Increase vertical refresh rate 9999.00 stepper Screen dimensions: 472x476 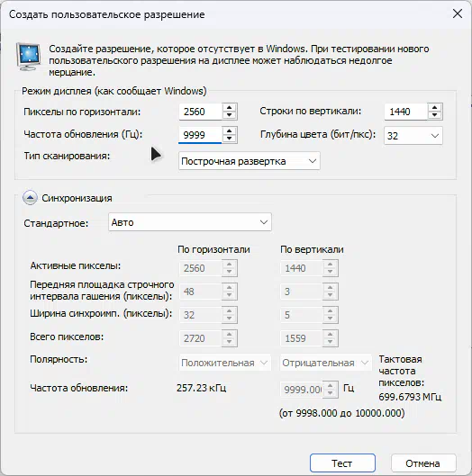[331, 385]
